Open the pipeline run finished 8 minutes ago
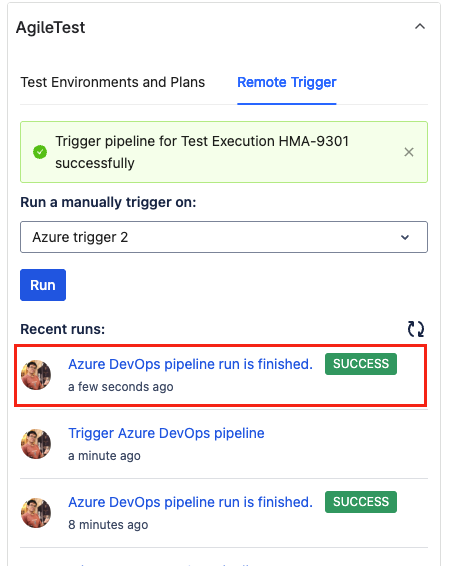This screenshot has height=566, width=451. [190, 502]
